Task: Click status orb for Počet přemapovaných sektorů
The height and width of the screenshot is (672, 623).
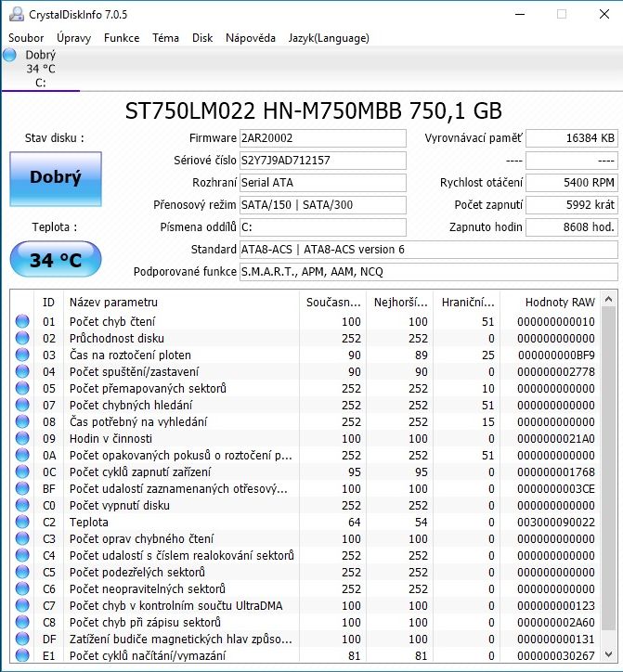Action: point(22,389)
